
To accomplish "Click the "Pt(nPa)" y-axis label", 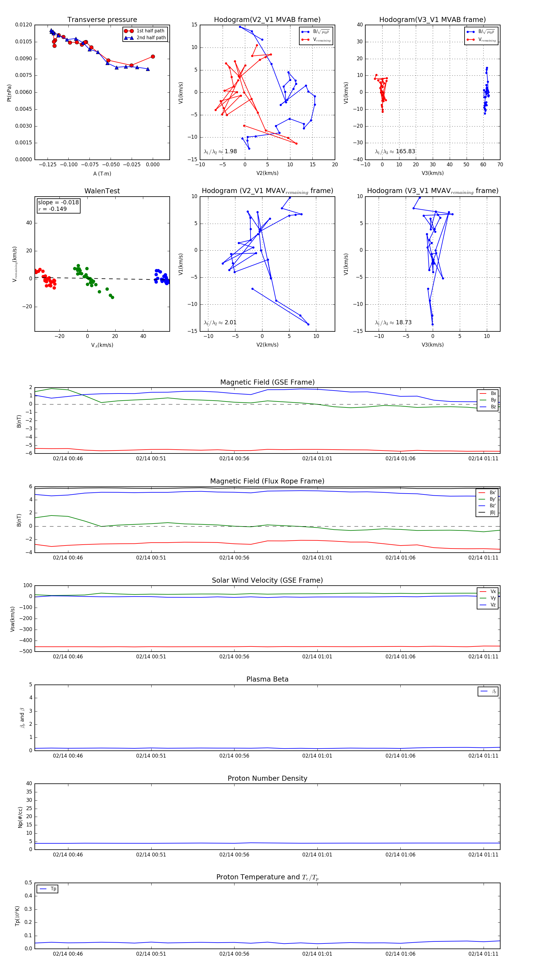I will tap(9, 93).
